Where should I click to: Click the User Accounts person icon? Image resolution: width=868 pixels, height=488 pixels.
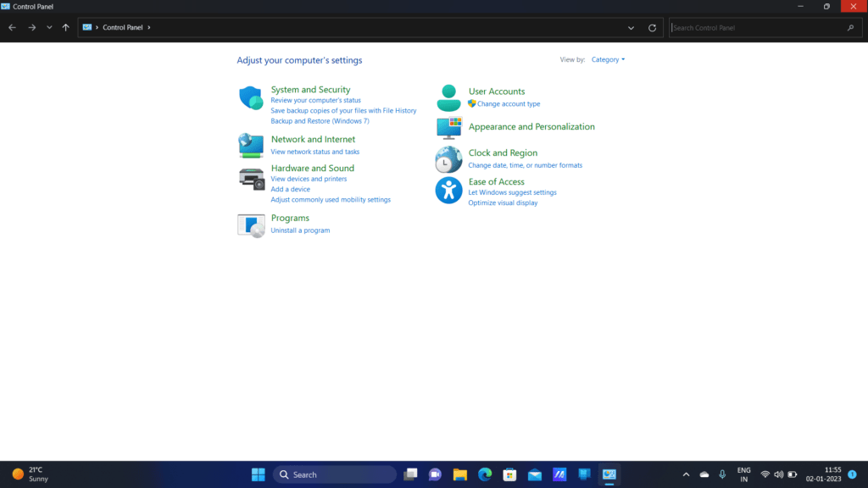(448, 97)
